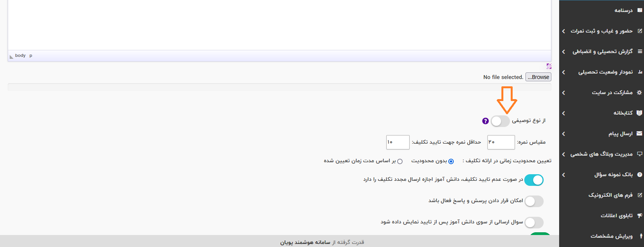Open the electronic forms menu item
The height and width of the screenshot is (247, 644).
point(610,195)
